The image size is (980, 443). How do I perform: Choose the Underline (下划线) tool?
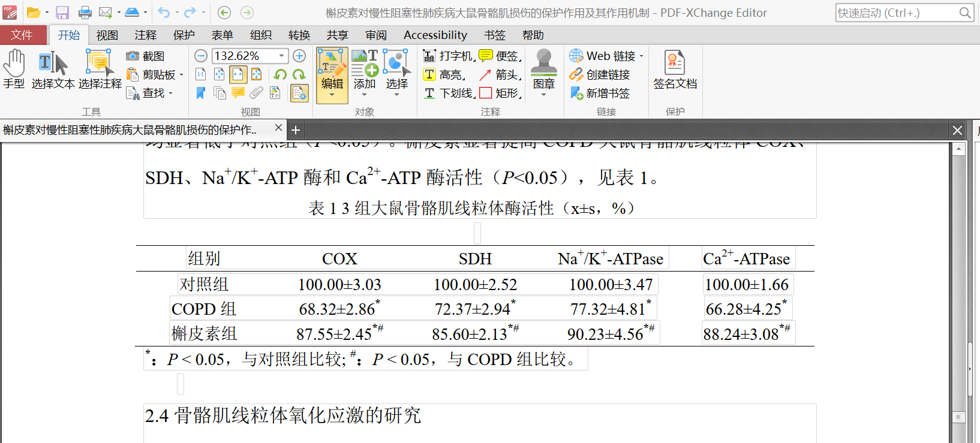tap(449, 93)
